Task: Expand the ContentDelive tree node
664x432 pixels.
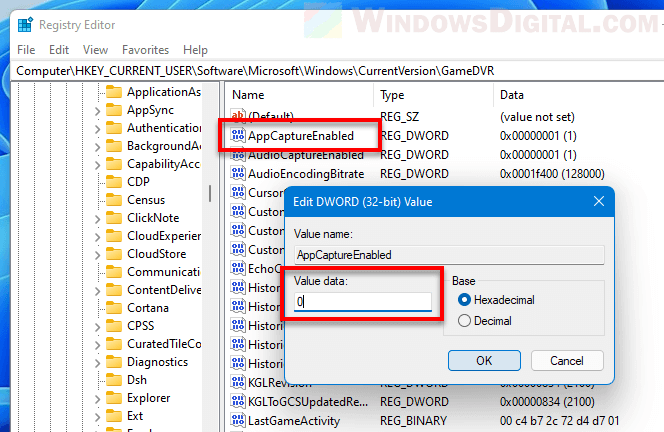Action: point(97,291)
